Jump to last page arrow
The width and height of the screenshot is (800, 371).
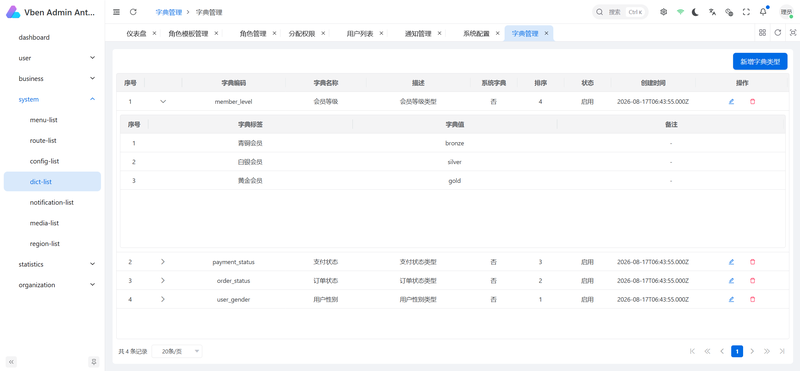pos(782,351)
